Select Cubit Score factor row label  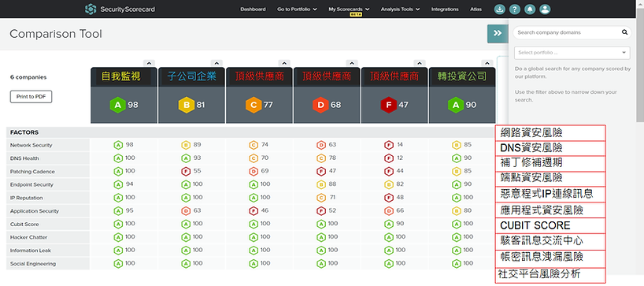[24, 224]
